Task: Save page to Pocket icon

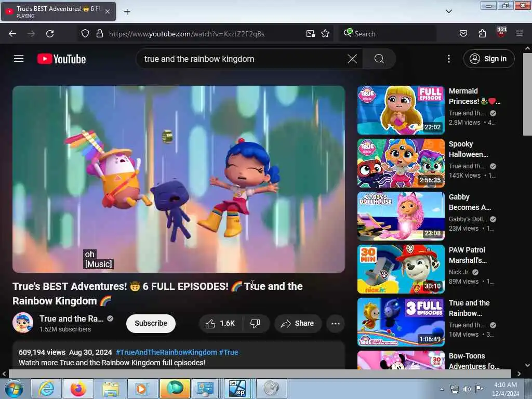Action: 463,34
